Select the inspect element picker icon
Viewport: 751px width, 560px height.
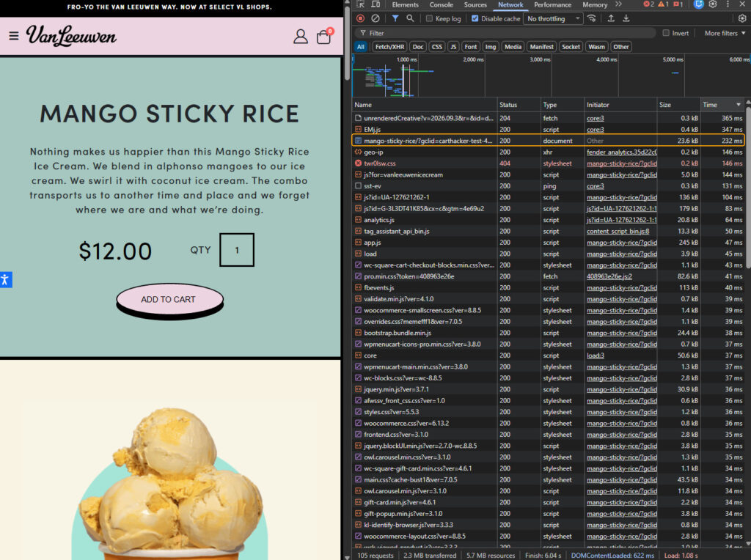tap(361, 4)
